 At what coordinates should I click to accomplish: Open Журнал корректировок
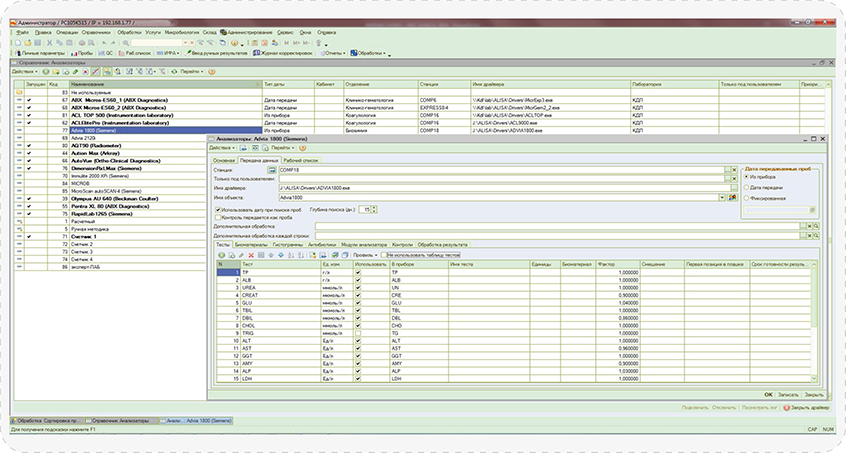(x=283, y=53)
